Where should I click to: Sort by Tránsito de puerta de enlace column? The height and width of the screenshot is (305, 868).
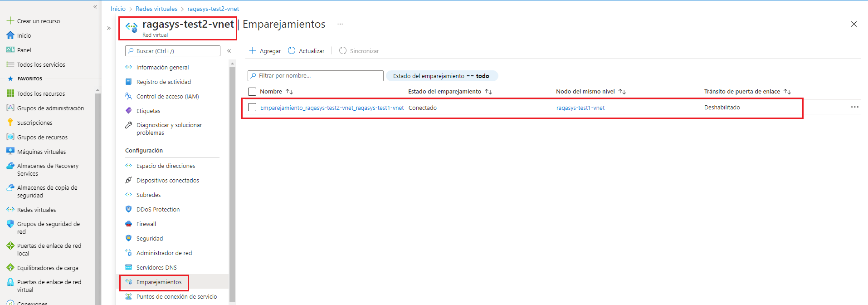[787, 92]
